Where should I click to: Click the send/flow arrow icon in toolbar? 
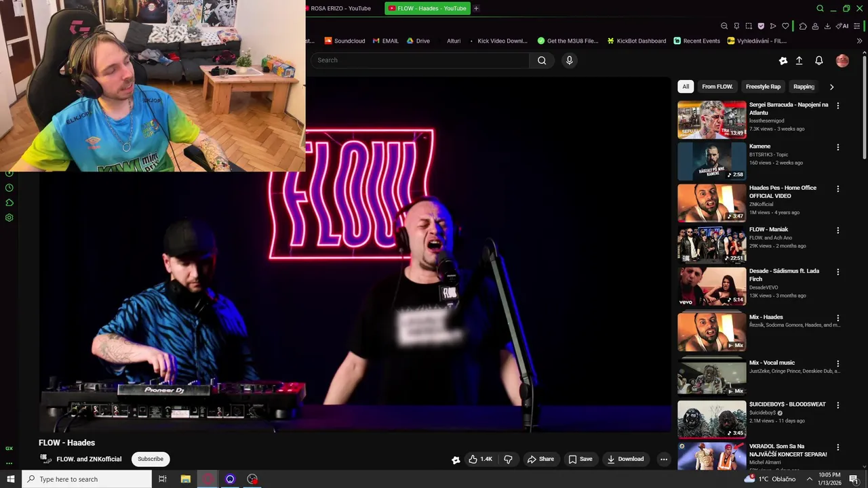point(773,26)
